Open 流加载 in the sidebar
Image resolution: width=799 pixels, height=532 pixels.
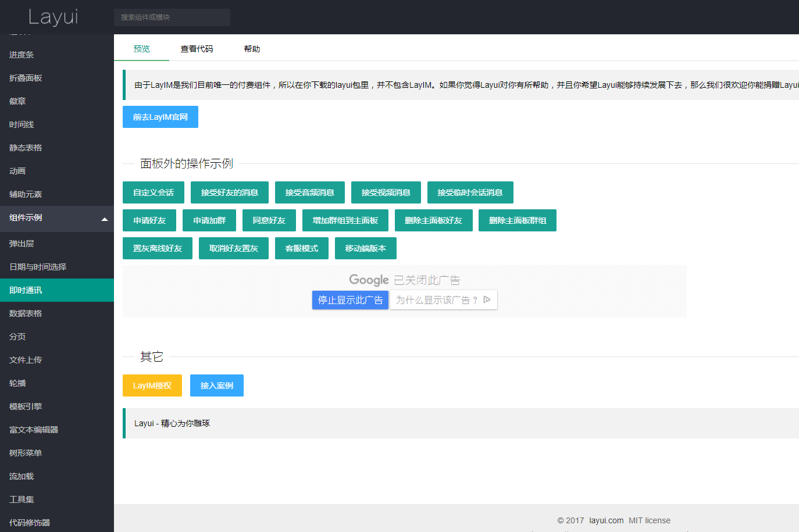pyautogui.click(x=57, y=476)
